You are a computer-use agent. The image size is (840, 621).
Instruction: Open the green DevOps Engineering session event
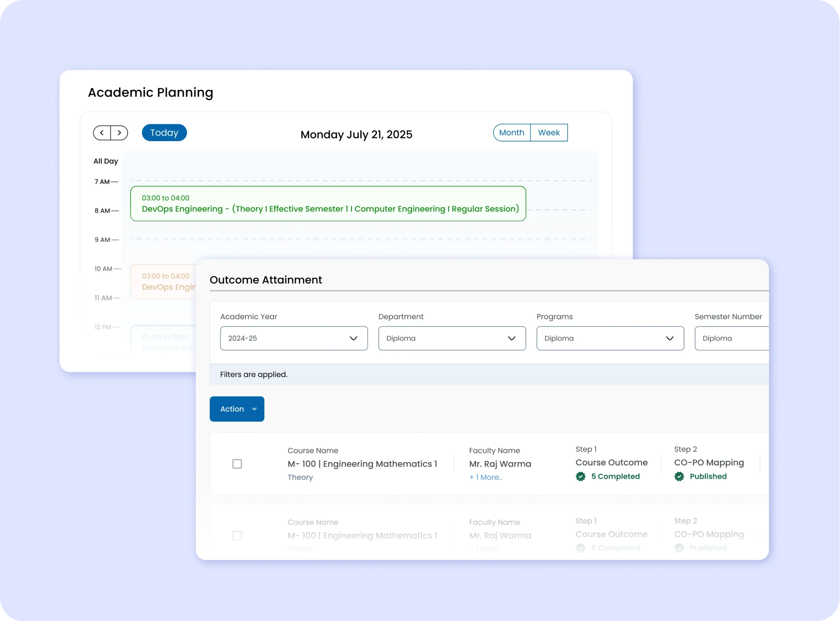[327, 204]
